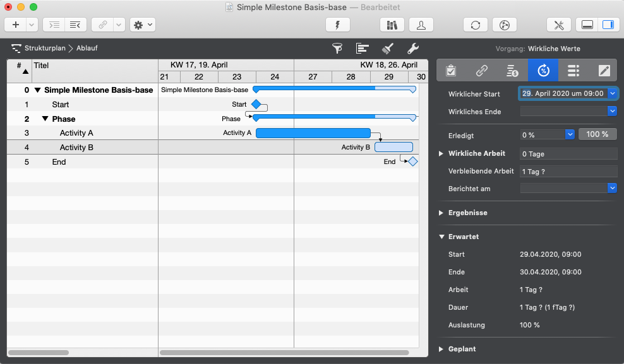The width and height of the screenshot is (624, 364).
Task: Click the Verbleibende Arbeit input field
Action: tap(568, 171)
